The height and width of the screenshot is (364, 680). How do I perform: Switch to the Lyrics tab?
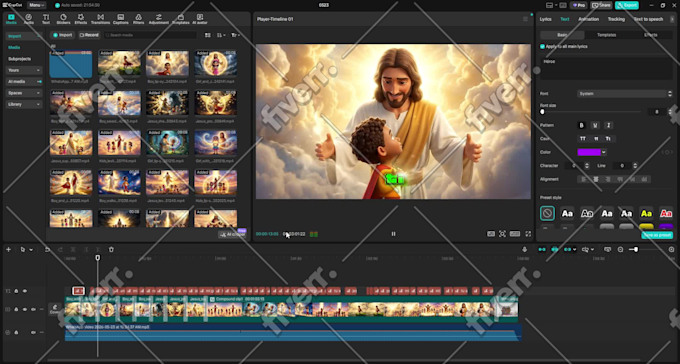pyautogui.click(x=546, y=19)
